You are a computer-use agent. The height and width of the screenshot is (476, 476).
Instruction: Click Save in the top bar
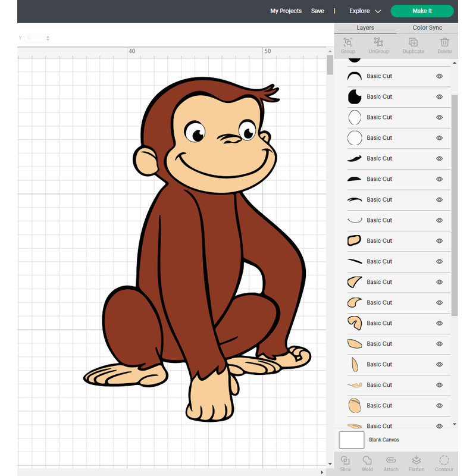tap(317, 11)
